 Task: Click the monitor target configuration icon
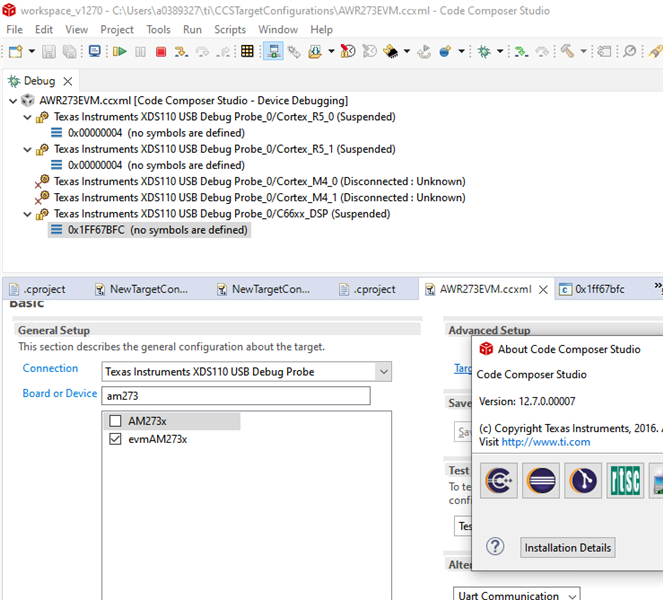[95, 51]
